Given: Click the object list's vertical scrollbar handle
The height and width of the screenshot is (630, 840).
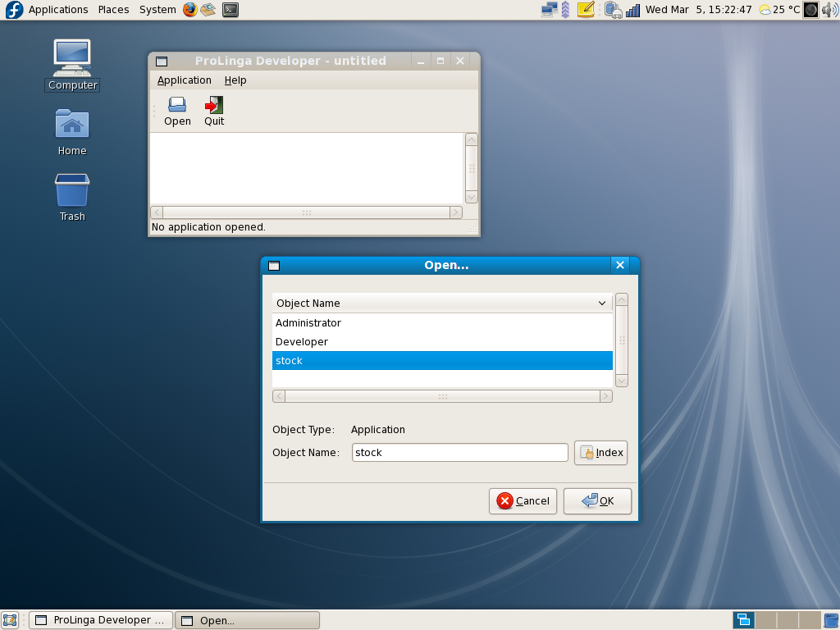Looking at the screenshot, I should tap(622, 340).
